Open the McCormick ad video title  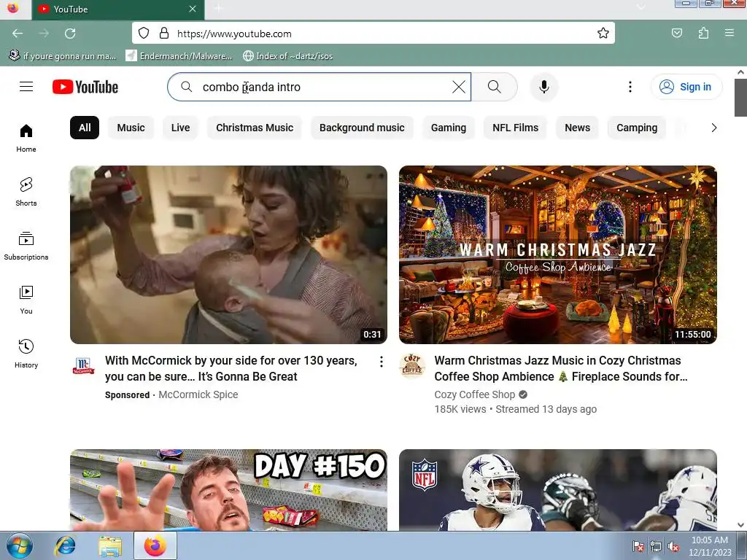click(231, 368)
